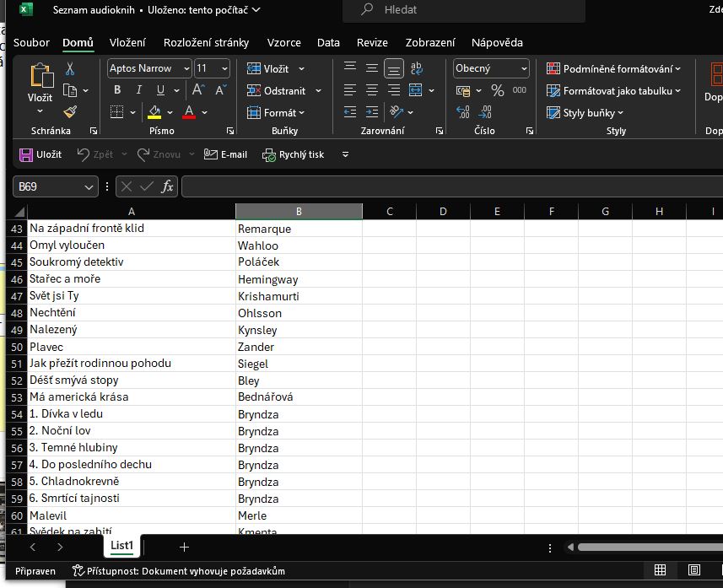Decrease indent icon
The image size is (723, 588).
(350, 112)
